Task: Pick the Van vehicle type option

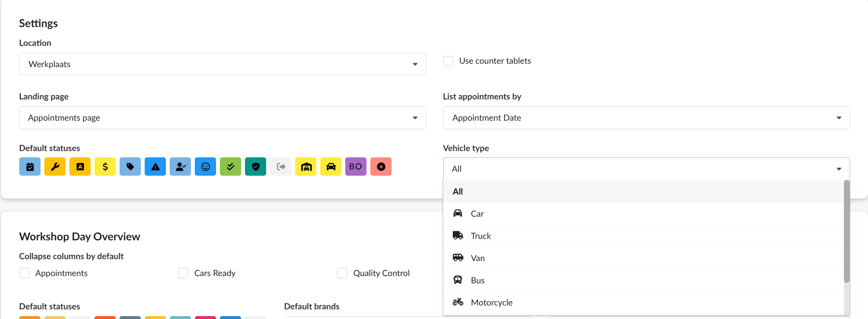Action: [x=477, y=258]
